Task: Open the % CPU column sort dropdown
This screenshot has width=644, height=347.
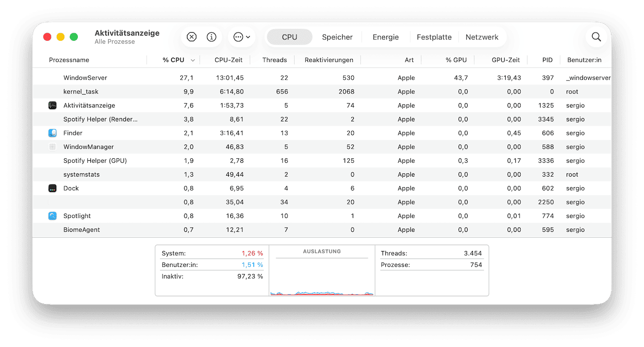Action: [193, 60]
